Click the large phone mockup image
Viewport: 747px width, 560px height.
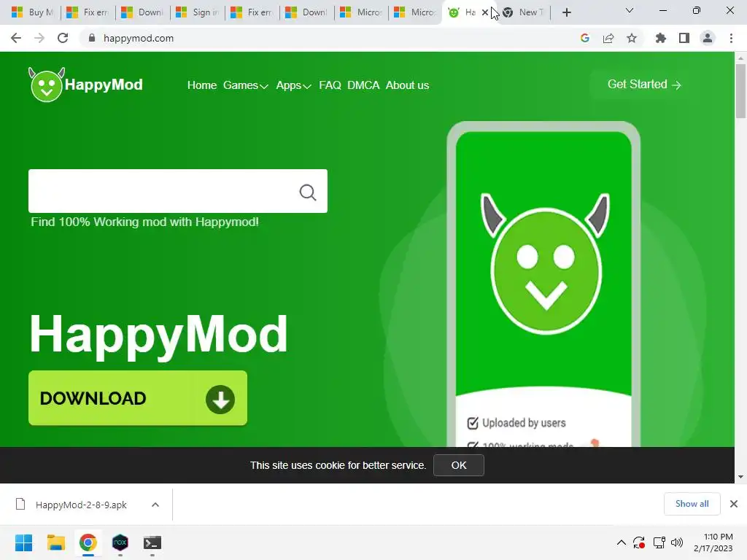point(543,284)
